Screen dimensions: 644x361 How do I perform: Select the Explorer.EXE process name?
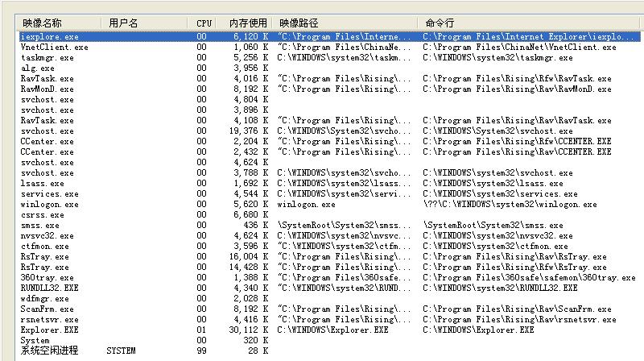click(49, 330)
